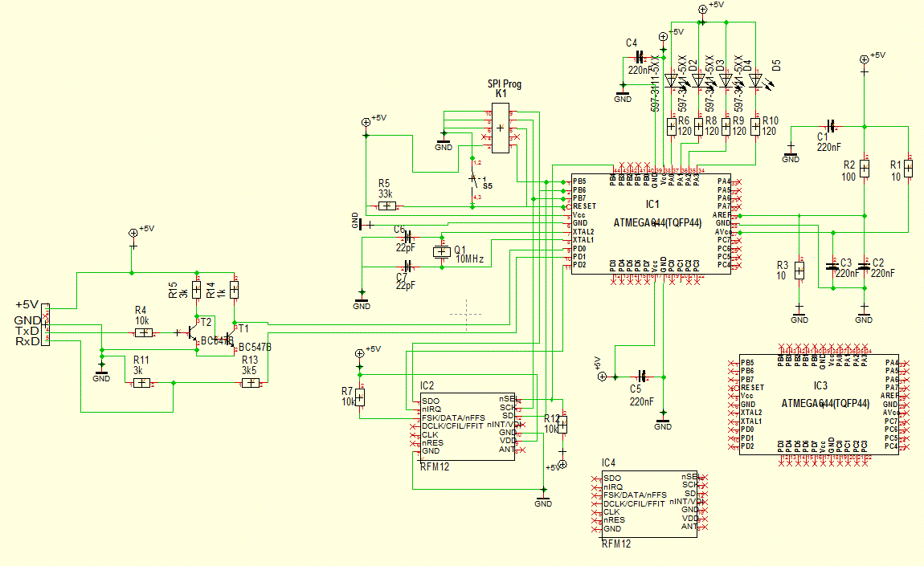Select the IC1 ATMEGA644 chip symbol
Viewport: 924px width, 566px height.
651,223
